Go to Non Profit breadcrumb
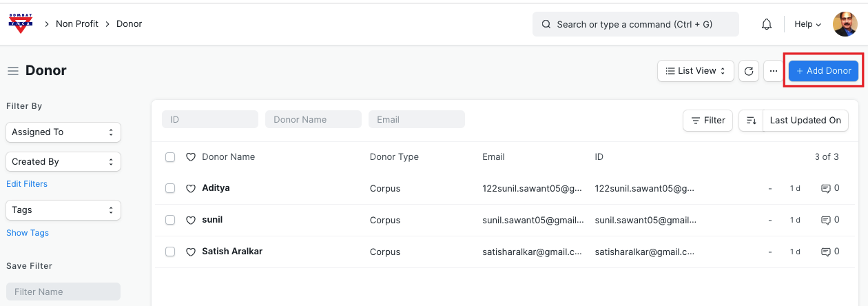This screenshot has width=868, height=306. [x=77, y=24]
